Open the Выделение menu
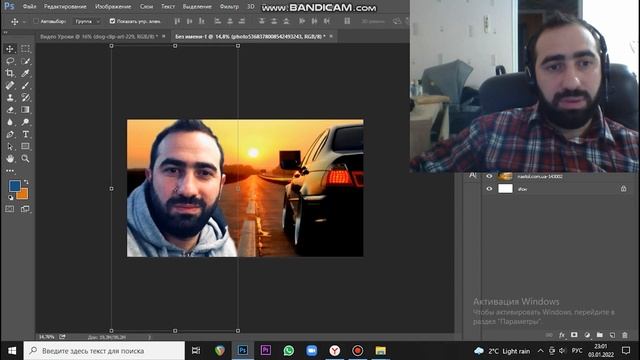 tap(197, 7)
